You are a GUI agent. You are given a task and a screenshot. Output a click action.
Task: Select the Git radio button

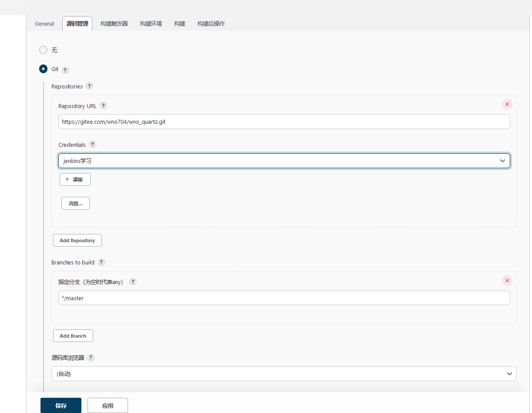point(43,69)
